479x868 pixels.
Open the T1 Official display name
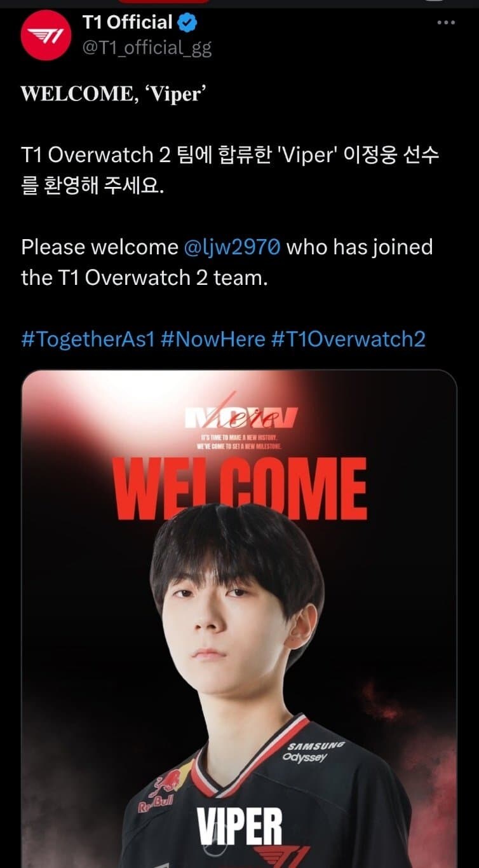click(x=128, y=22)
